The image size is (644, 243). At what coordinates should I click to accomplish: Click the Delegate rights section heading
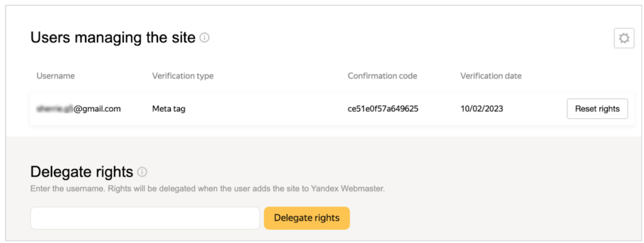point(82,172)
